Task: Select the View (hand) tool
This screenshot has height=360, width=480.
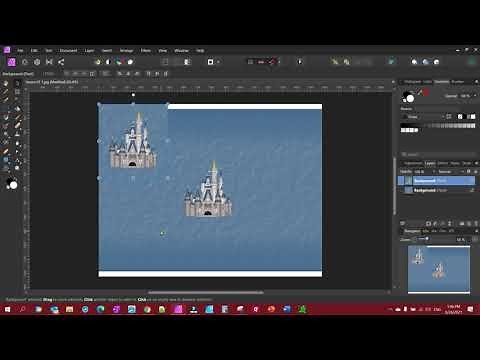Action: [x=6, y=83]
